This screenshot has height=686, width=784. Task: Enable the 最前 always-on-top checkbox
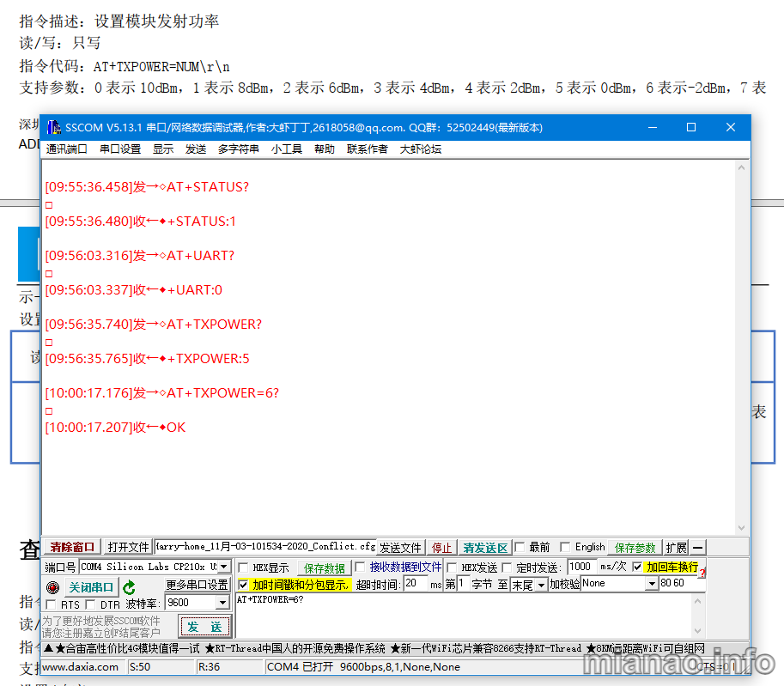point(520,547)
